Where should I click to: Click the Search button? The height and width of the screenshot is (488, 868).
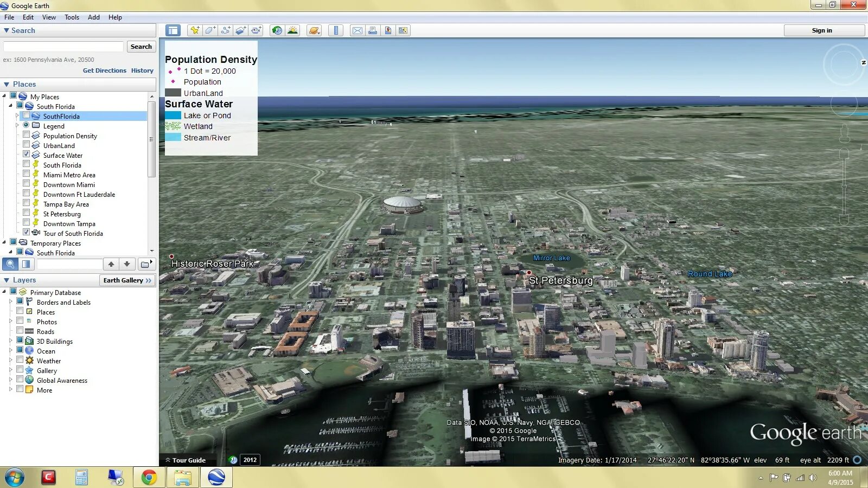141,47
